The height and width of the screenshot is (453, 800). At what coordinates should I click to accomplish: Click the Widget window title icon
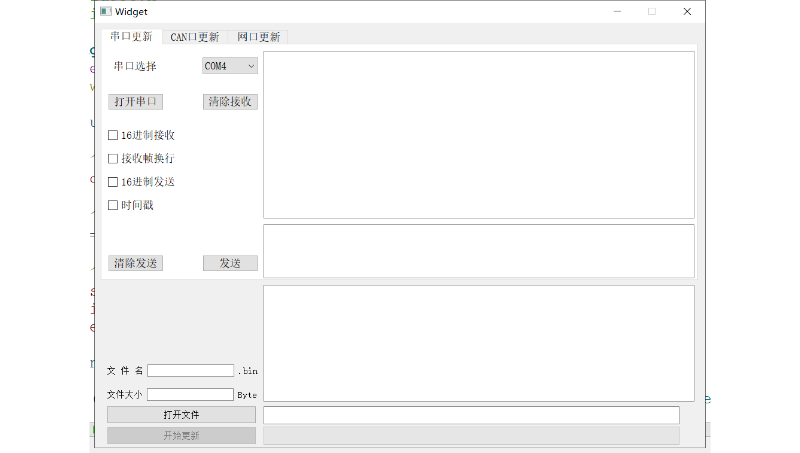[106, 11]
